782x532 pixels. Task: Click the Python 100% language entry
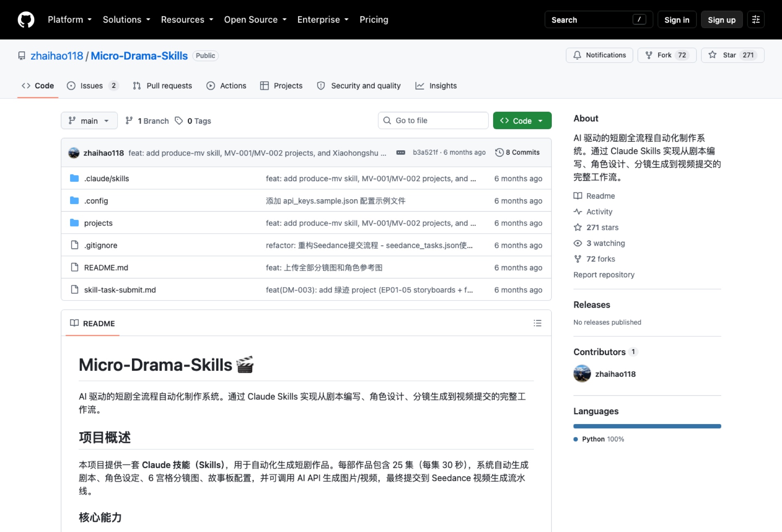[599, 439]
